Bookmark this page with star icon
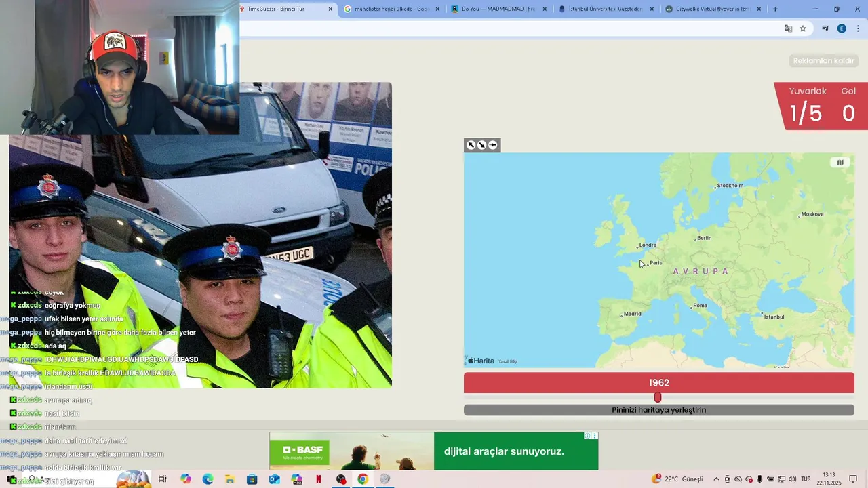This screenshot has width=868, height=488. coord(803,28)
